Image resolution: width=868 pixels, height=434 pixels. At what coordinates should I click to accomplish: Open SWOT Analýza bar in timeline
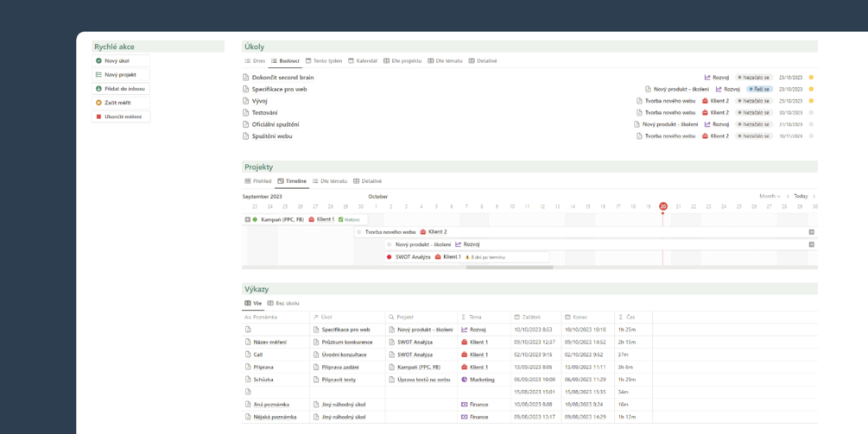[x=466, y=257]
